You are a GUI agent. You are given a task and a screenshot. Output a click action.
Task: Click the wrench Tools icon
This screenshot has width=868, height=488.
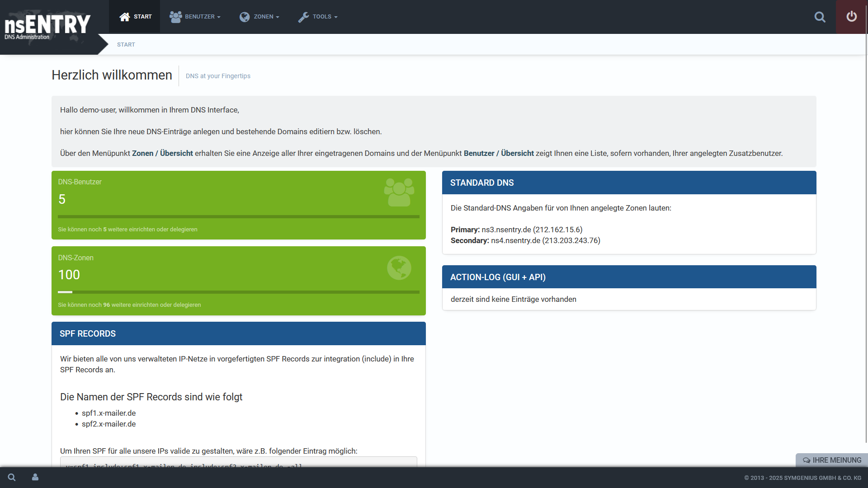[x=303, y=17]
